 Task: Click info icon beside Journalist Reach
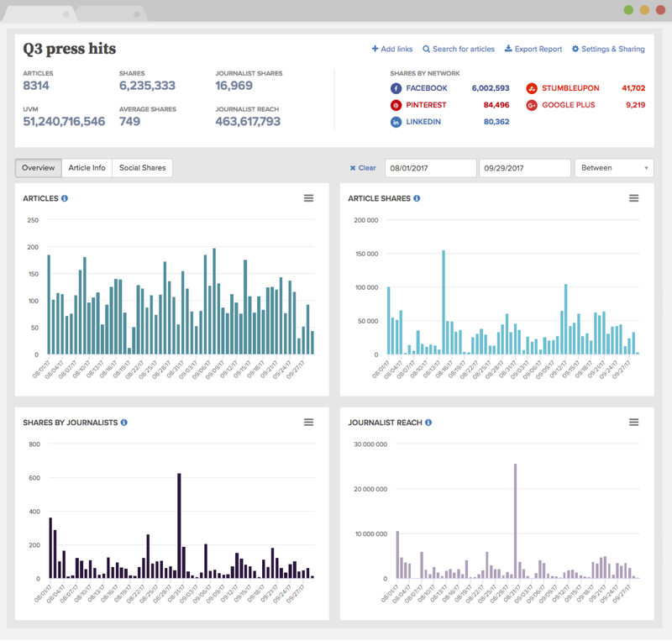tap(428, 423)
